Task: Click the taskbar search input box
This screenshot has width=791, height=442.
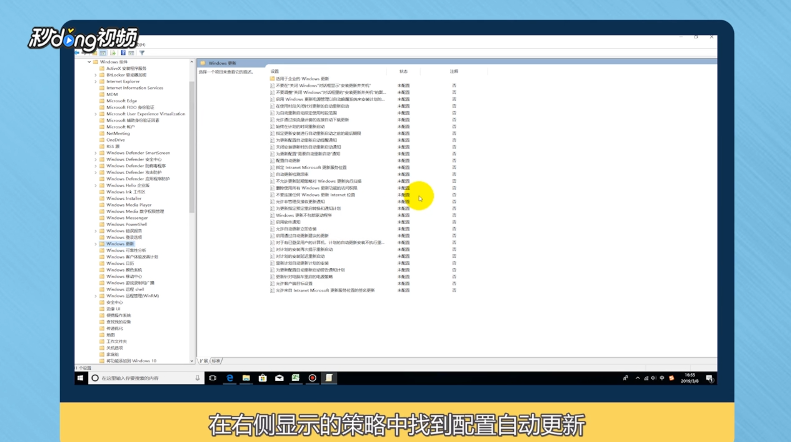Action: point(146,378)
